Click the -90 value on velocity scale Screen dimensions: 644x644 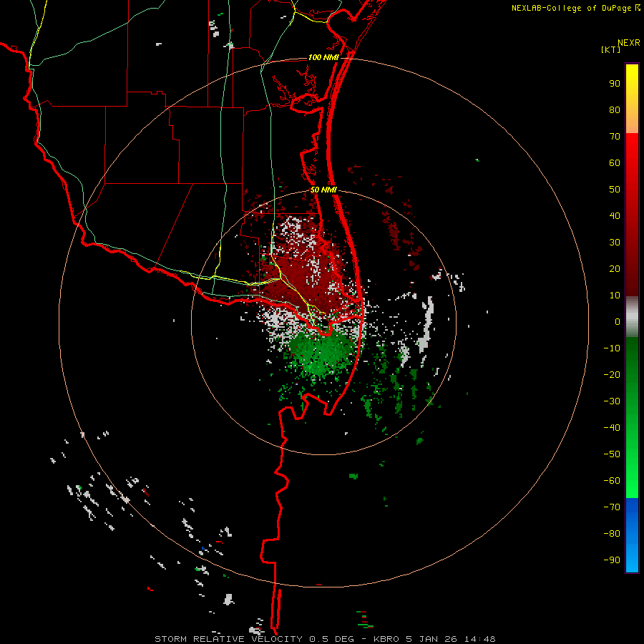(x=612, y=560)
